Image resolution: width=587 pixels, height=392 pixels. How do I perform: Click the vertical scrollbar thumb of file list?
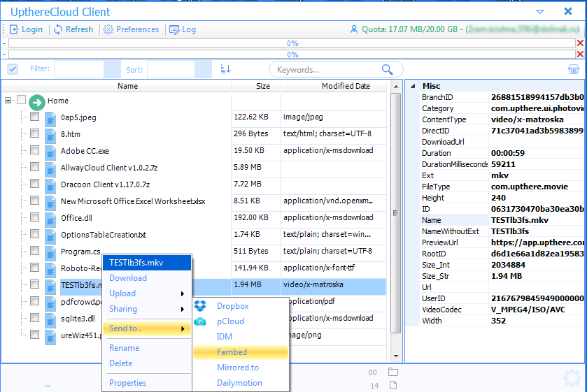click(x=396, y=213)
